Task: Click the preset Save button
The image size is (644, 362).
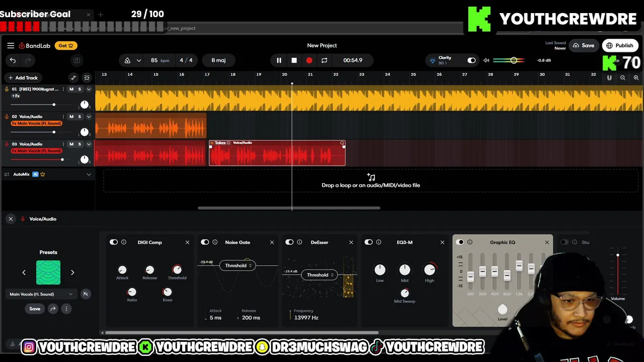Action: pos(35,309)
